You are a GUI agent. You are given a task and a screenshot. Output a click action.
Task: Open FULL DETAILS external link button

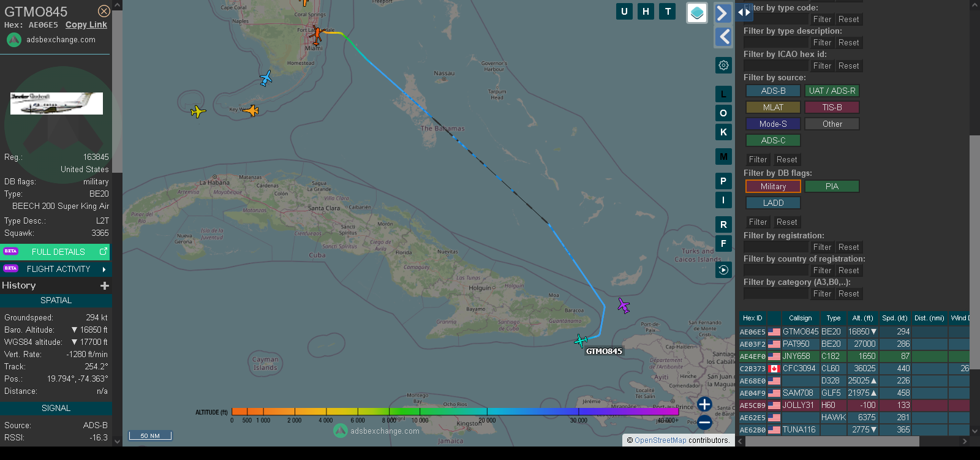(x=56, y=252)
